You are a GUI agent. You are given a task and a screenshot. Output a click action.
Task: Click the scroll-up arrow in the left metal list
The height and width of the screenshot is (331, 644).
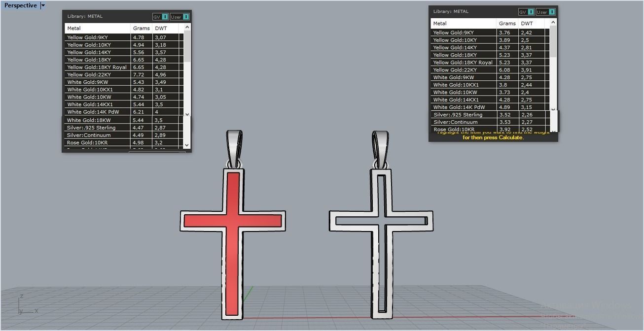pyautogui.click(x=187, y=27)
